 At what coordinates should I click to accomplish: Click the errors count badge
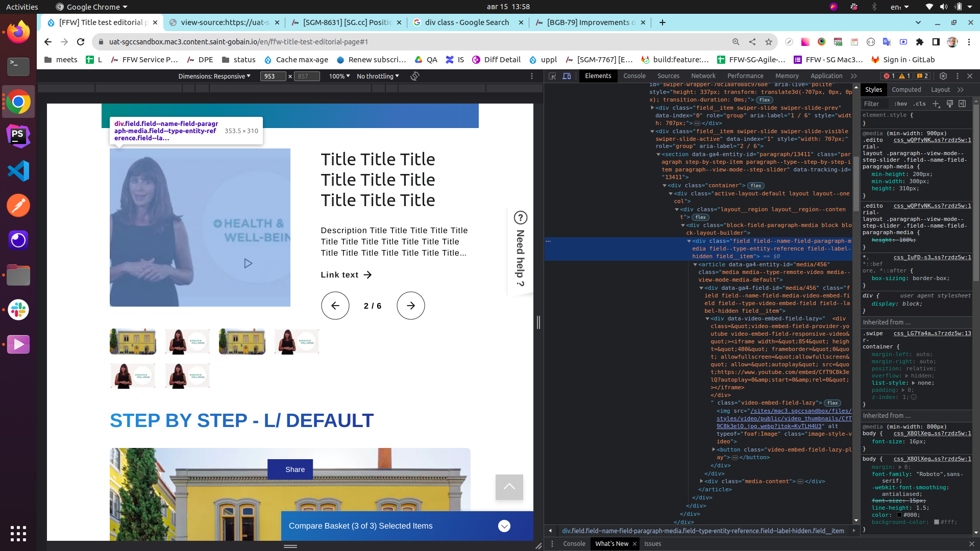pos(889,76)
